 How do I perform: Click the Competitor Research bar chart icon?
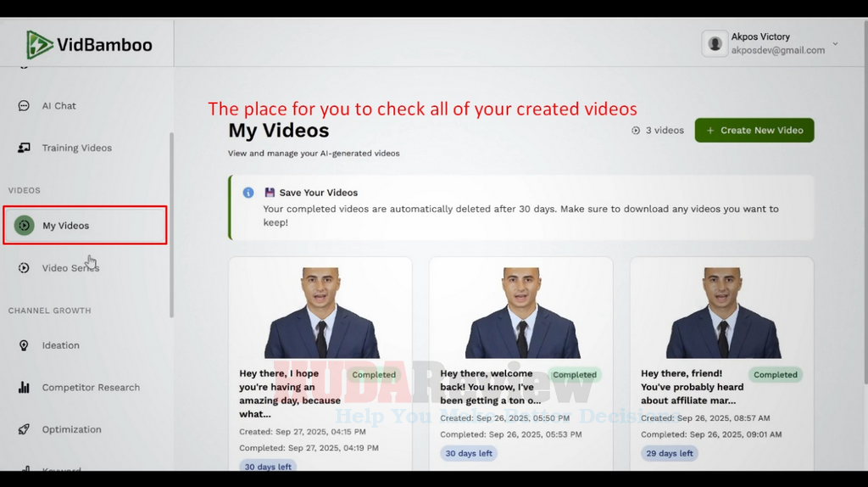(24, 387)
